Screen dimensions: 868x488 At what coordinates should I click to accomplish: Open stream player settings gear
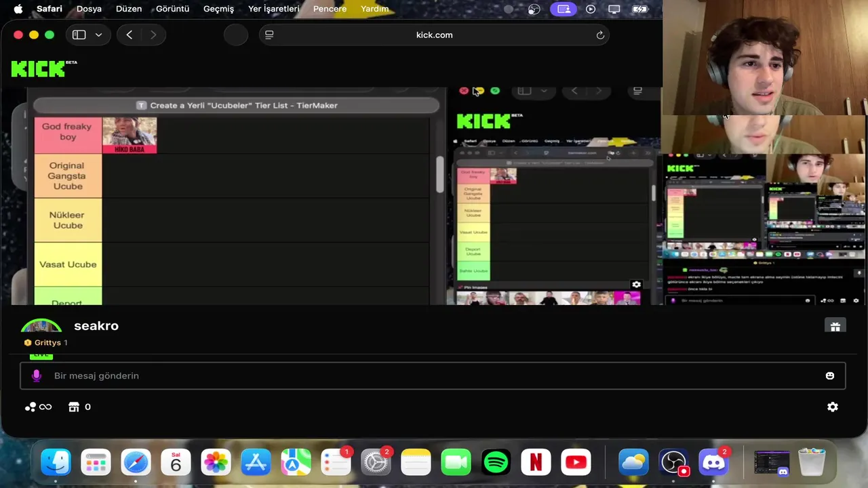636,285
